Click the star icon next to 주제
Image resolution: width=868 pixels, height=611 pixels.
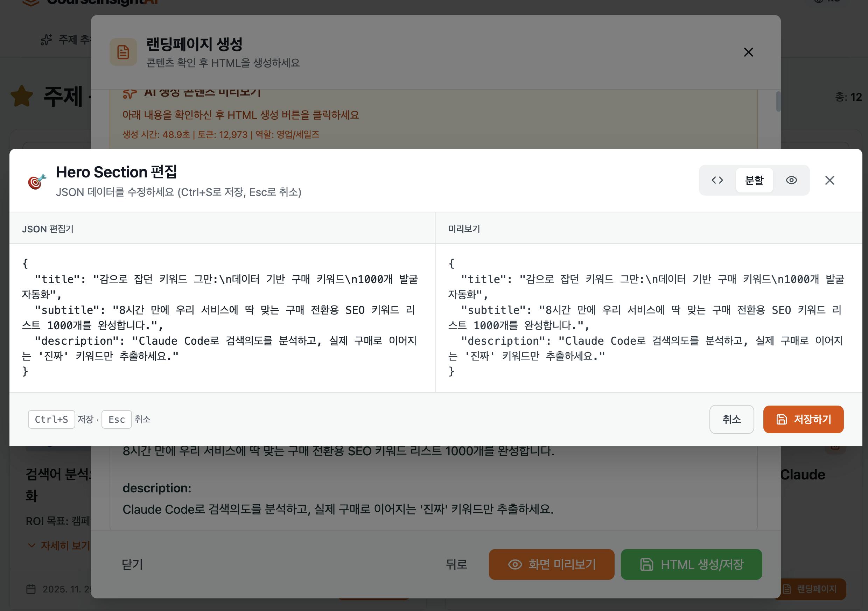(x=22, y=97)
